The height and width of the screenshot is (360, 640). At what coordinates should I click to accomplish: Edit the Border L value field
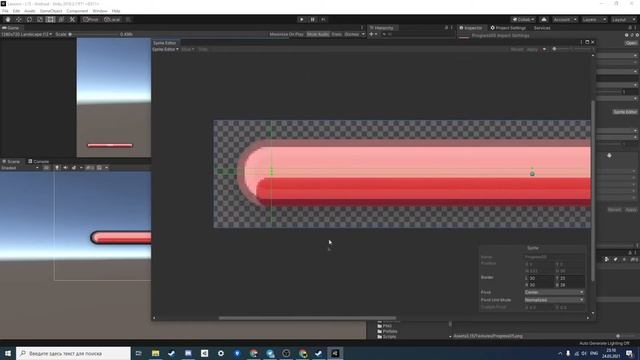[x=540, y=278]
